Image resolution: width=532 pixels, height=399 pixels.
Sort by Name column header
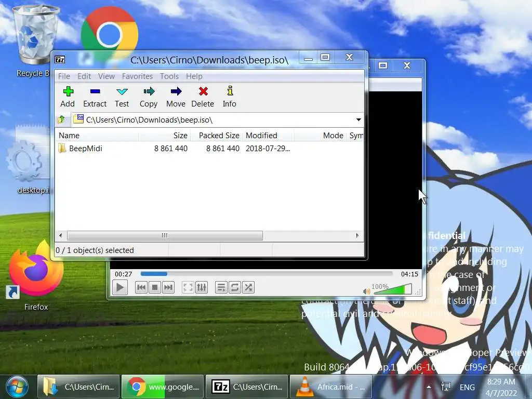point(97,136)
